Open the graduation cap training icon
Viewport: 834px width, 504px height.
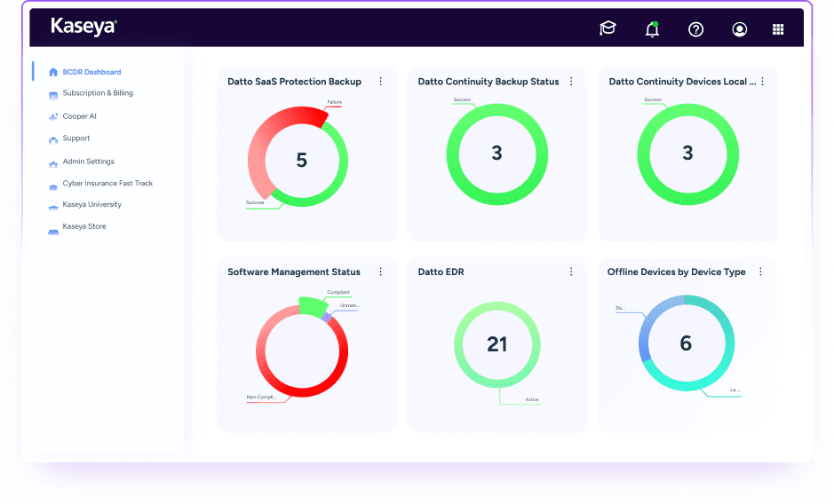(608, 28)
